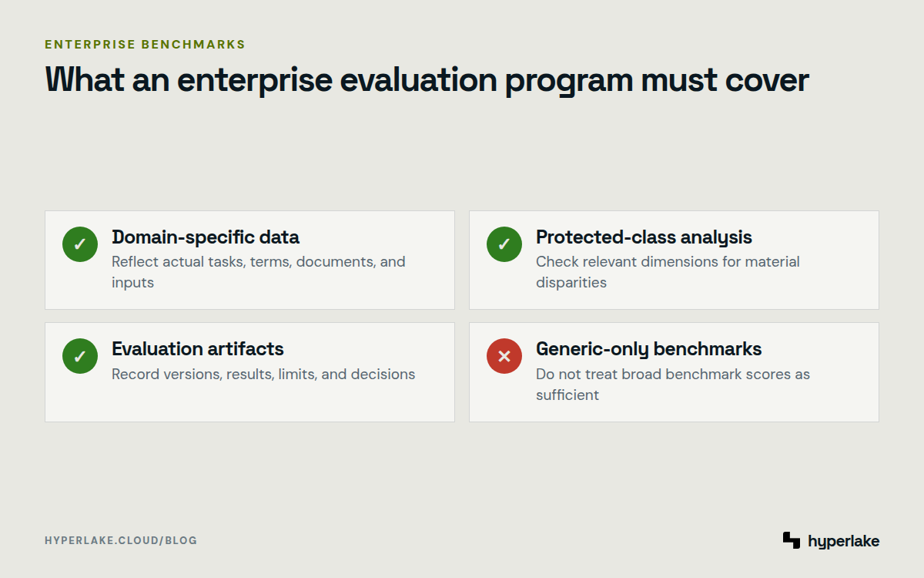Click the green checkmark beside Evaluation artifacts
Screen dimensions: 924x578
pos(80,356)
